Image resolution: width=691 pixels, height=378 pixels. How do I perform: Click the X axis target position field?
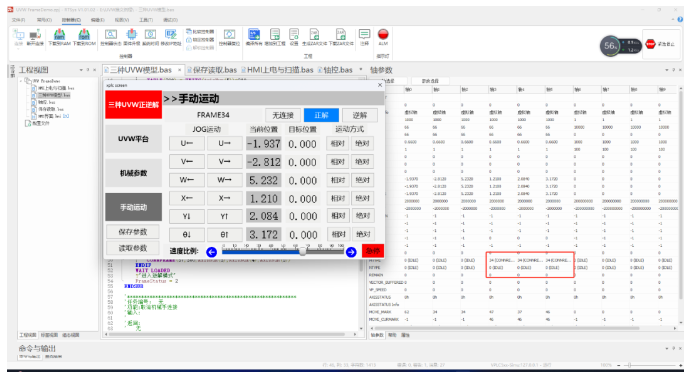click(x=302, y=199)
